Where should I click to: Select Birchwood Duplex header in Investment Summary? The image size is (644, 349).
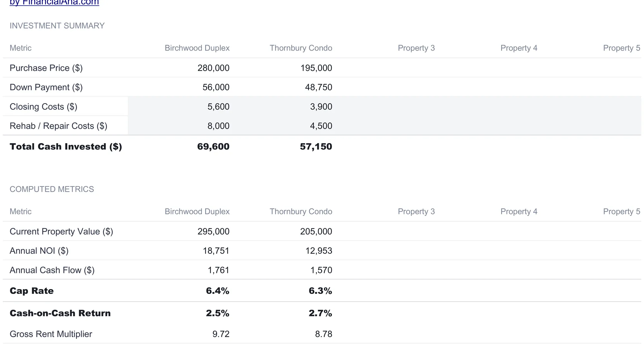pyautogui.click(x=197, y=48)
